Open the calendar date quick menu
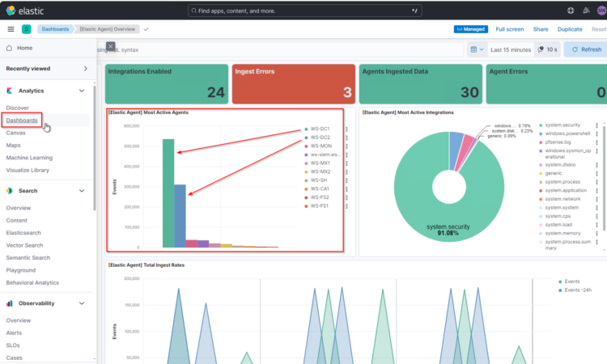607x364 pixels. coord(477,49)
